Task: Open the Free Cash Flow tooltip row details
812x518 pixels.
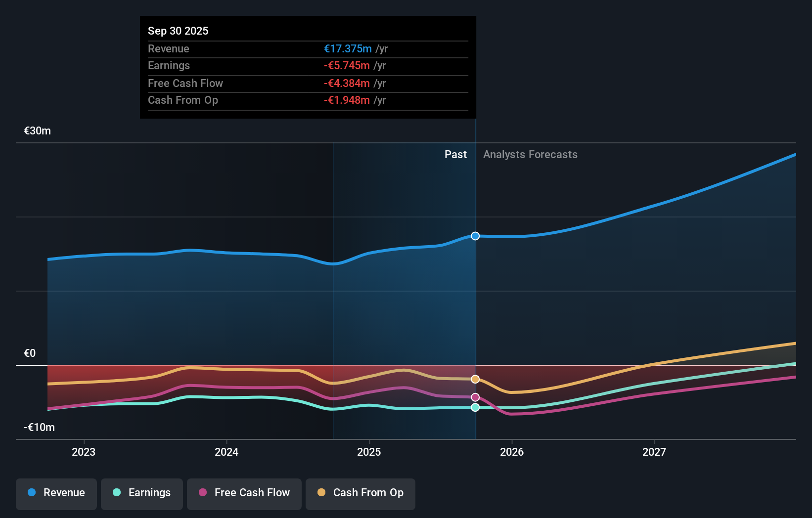Action: point(308,83)
